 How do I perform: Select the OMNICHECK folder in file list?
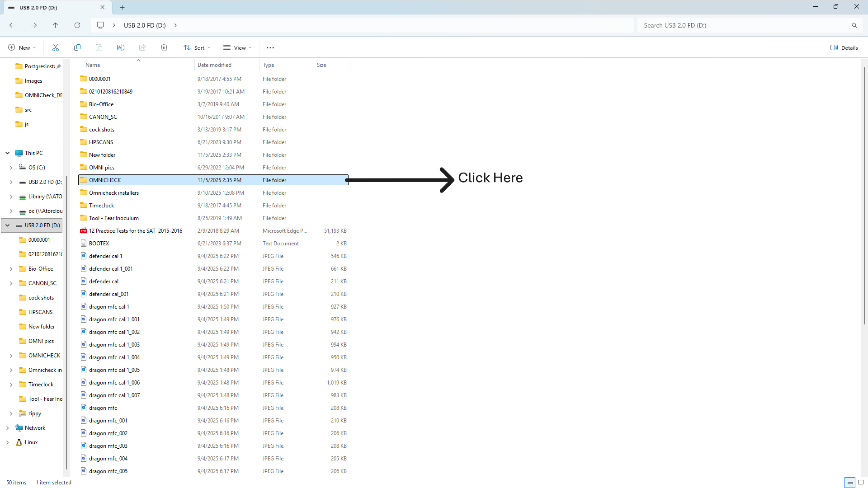[105, 180]
